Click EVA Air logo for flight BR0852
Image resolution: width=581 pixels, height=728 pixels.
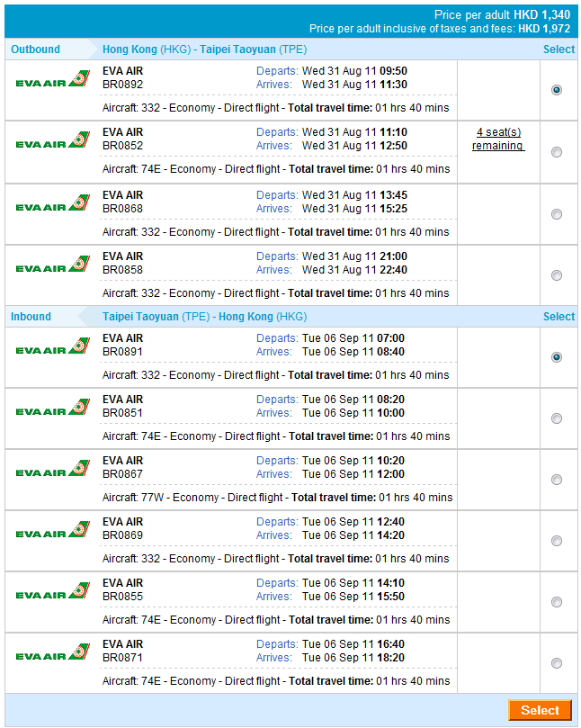coord(53,142)
